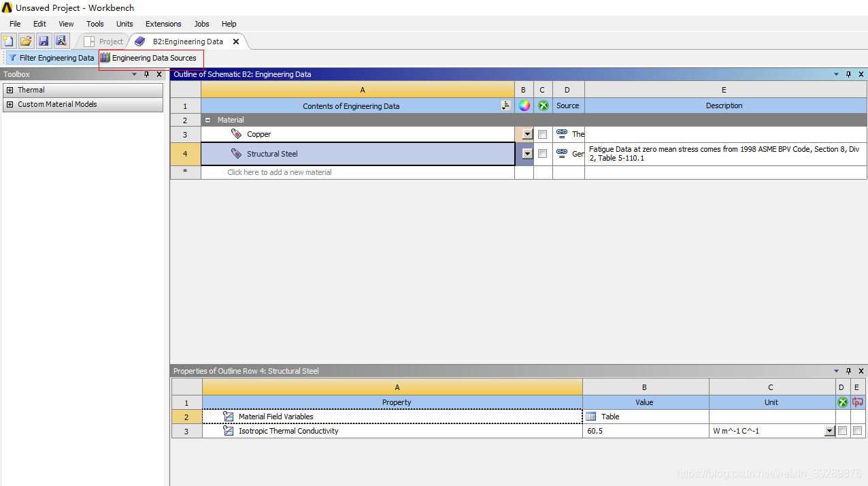Close the B2:Engineering Data tab
The width and height of the screenshot is (868, 486).
pyautogui.click(x=236, y=42)
